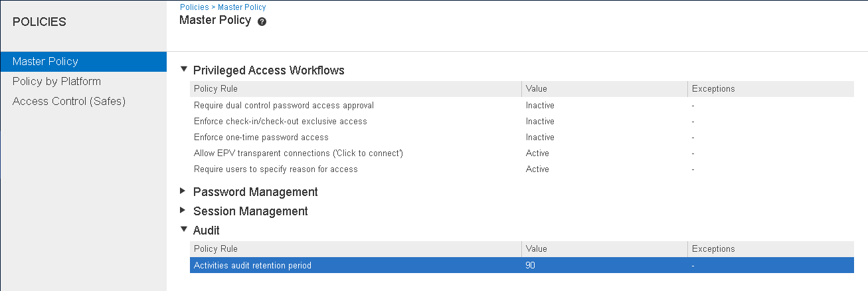Screen dimensions: 868x291
Task: Expand the Session Management section
Action: pyautogui.click(x=183, y=210)
